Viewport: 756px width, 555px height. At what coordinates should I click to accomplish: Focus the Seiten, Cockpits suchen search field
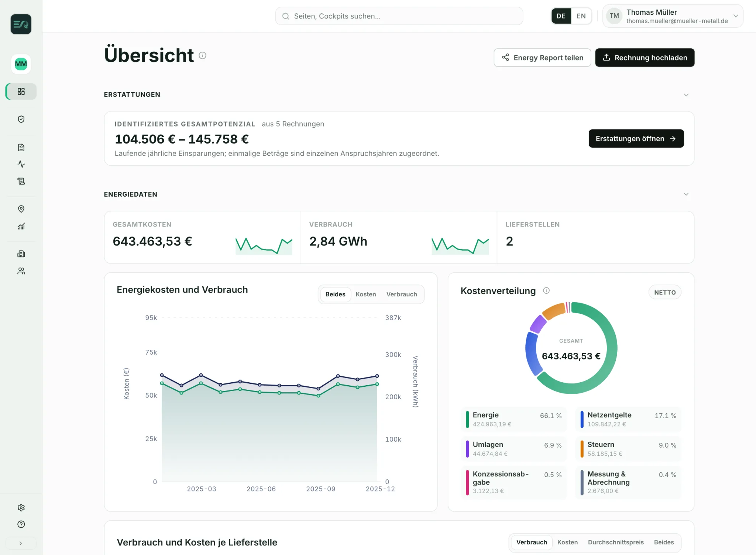coord(399,16)
